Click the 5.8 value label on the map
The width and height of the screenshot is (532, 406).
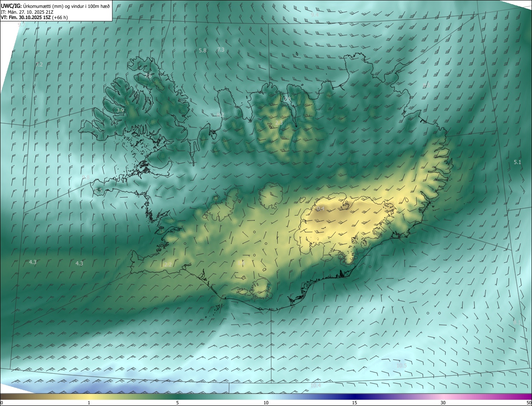[x=202, y=50]
